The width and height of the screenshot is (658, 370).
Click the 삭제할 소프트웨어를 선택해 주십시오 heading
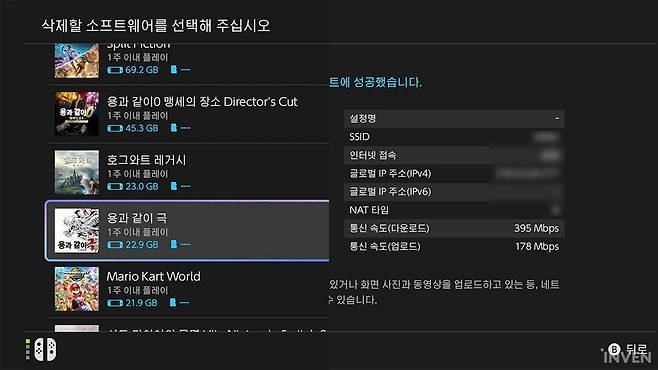(x=156, y=26)
